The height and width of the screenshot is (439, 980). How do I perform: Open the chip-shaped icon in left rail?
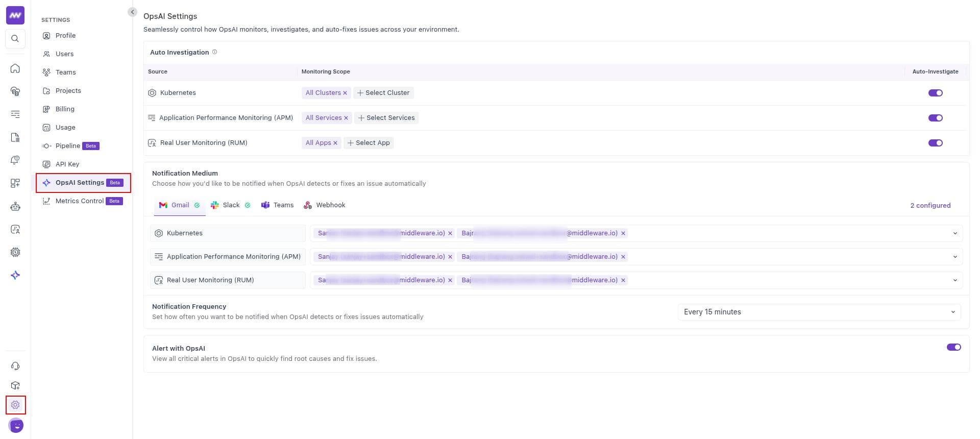(x=15, y=252)
